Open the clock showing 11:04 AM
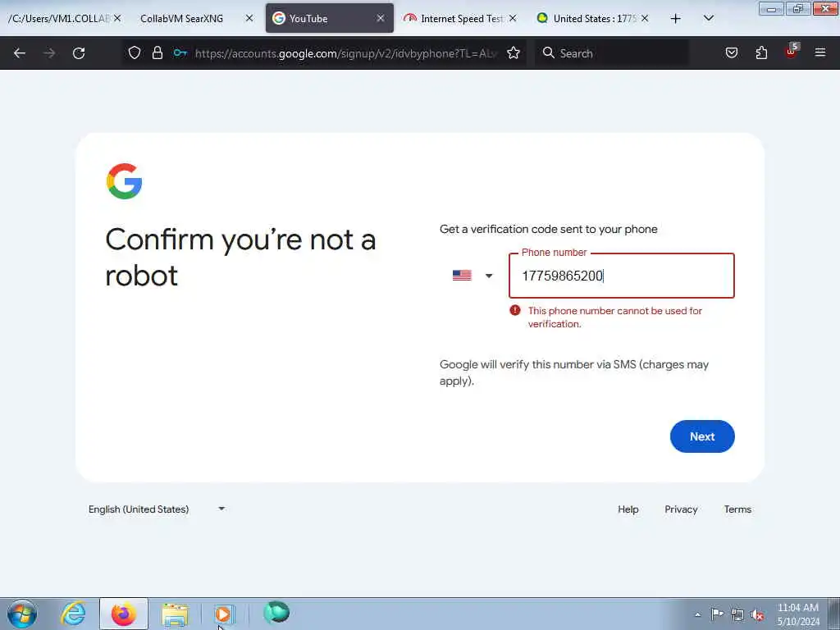The image size is (840, 630). click(797, 614)
